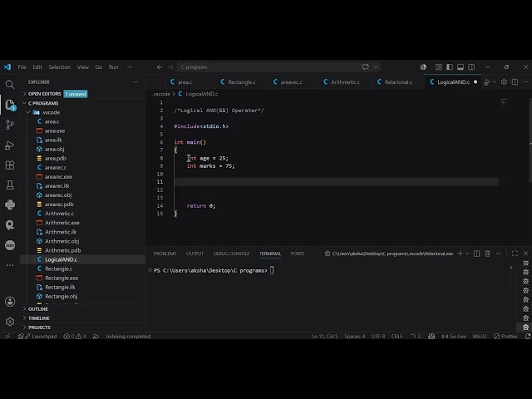Click the terminal scrollbar
The image size is (532, 399).
pos(511,268)
